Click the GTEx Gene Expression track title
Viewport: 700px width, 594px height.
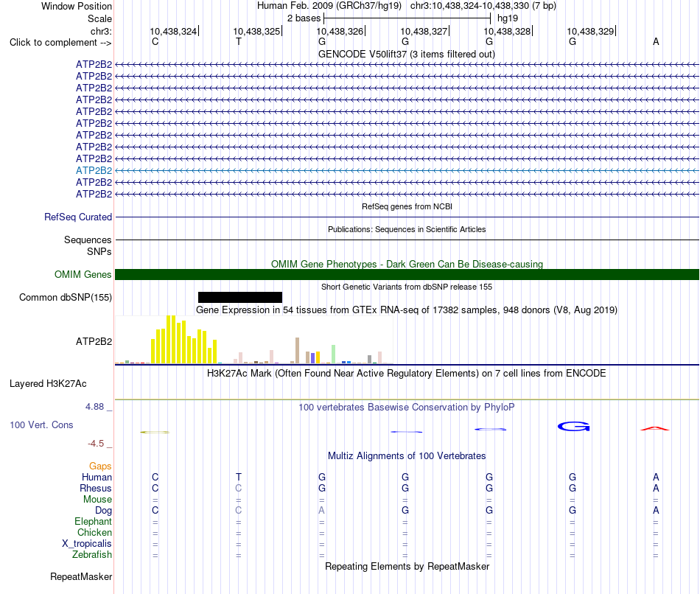[x=407, y=310]
